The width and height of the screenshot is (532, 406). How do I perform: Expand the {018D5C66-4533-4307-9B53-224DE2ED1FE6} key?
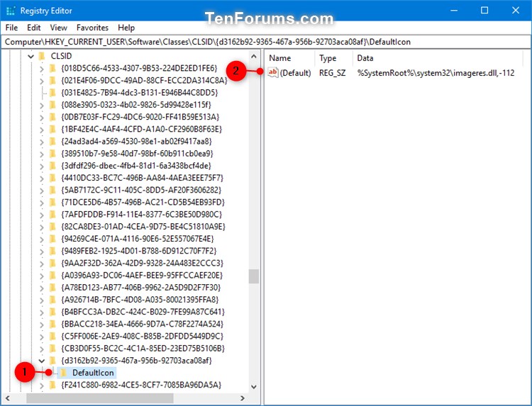point(42,69)
